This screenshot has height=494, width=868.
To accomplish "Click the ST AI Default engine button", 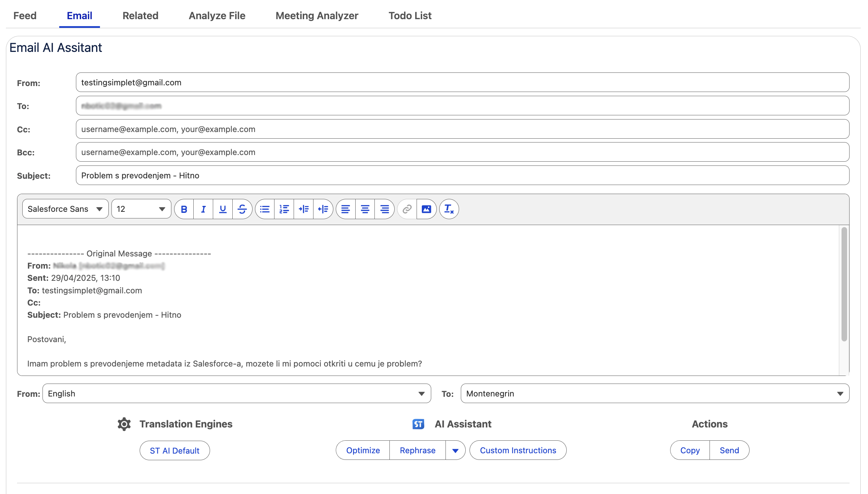I will pos(175,450).
